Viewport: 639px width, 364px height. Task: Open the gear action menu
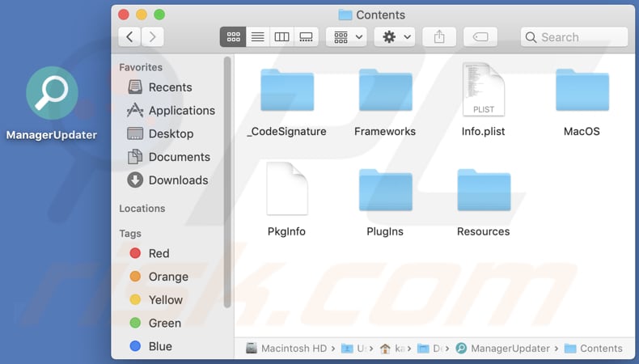(x=395, y=37)
